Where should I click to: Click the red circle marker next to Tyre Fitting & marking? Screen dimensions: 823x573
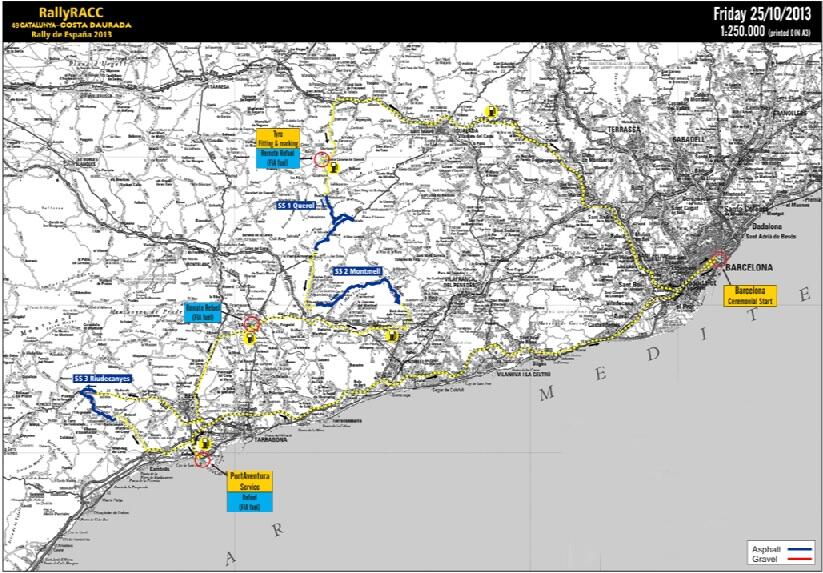[321, 159]
